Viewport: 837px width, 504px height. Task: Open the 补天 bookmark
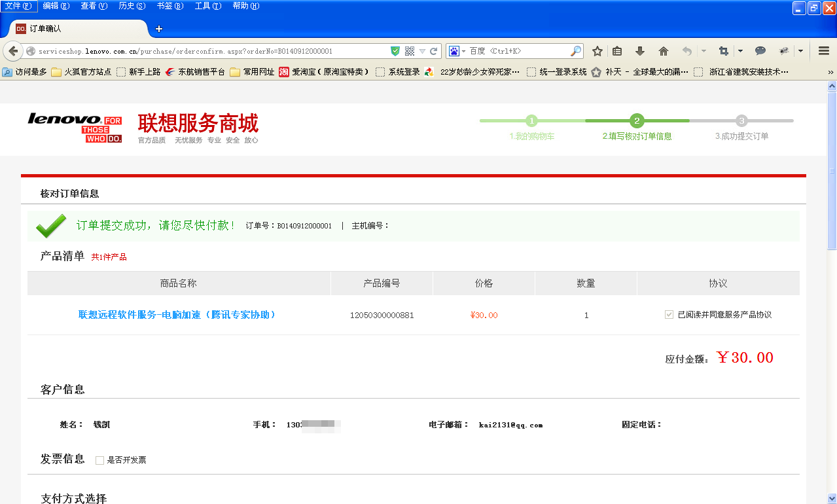(x=639, y=72)
